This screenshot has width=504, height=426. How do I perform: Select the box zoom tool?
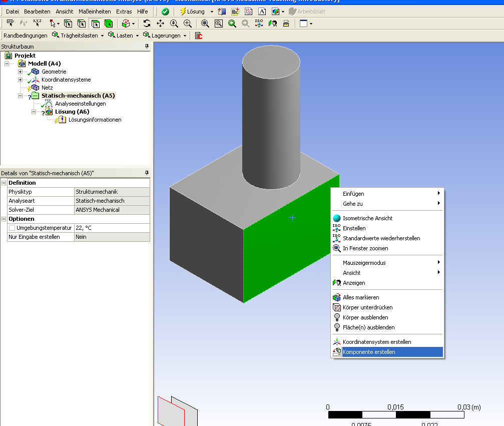coord(187,24)
